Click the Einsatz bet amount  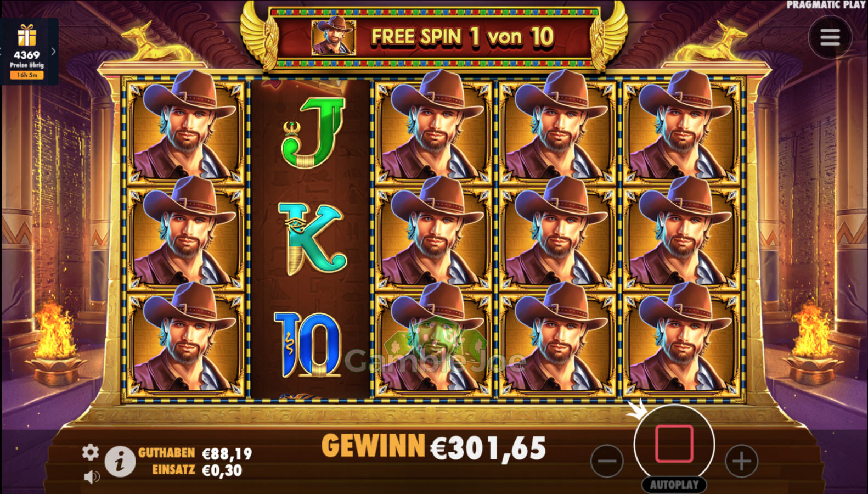tap(222, 470)
